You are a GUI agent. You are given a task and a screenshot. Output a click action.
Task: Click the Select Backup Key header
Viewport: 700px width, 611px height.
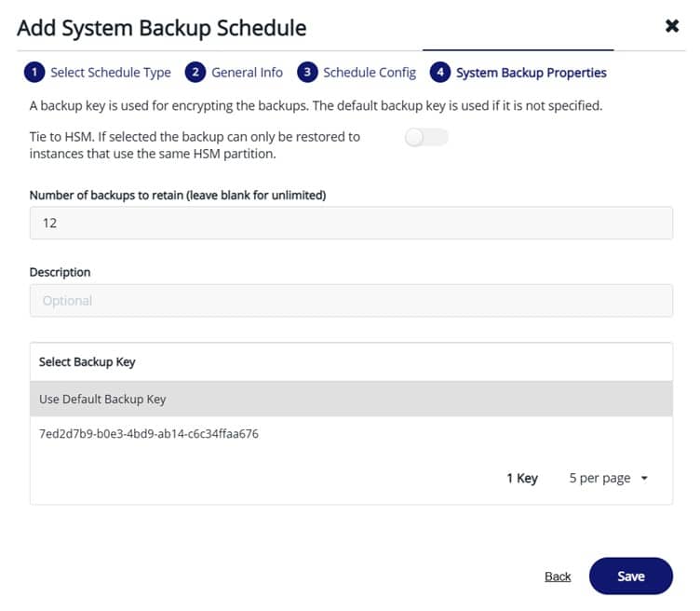87,361
